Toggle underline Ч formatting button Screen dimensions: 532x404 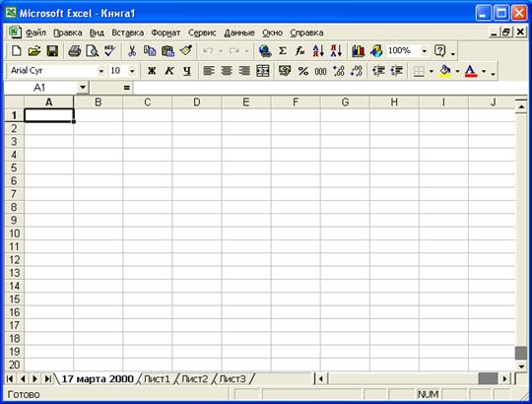pos(187,71)
